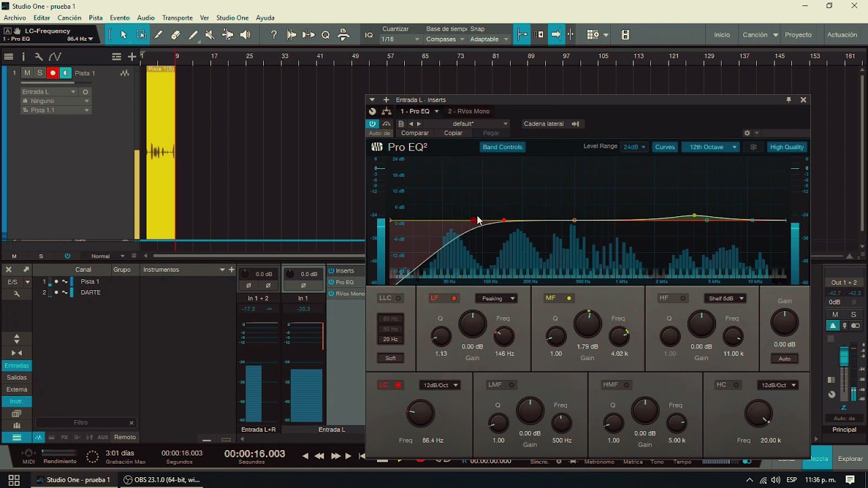Click the output Gain knob in Pro EQ
Screen dimensions: 868x488
pos(785,323)
